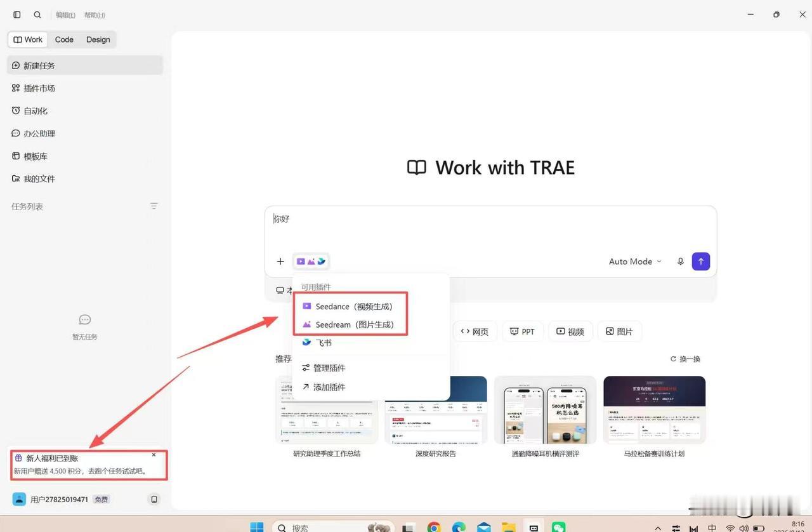Switch to the Work tab
Image resolution: width=812 pixels, height=532 pixels.
coord(28,39)
